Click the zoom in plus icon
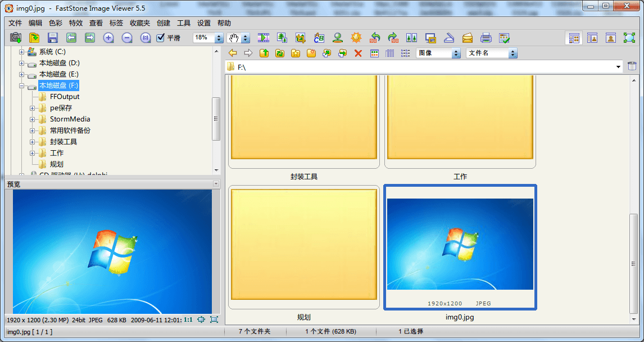 pyautogui.click(x=108, y=38)
